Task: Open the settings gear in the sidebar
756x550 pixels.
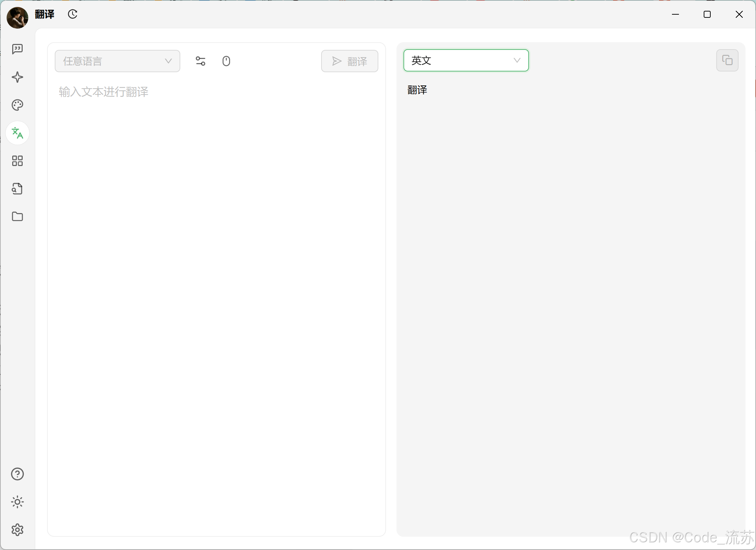Action: tap(17, 530)
